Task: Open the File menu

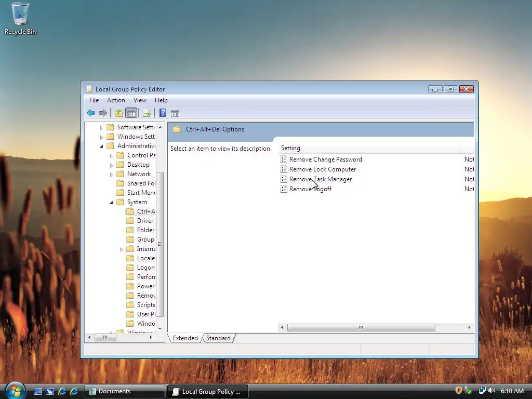Action: (94, 100)
